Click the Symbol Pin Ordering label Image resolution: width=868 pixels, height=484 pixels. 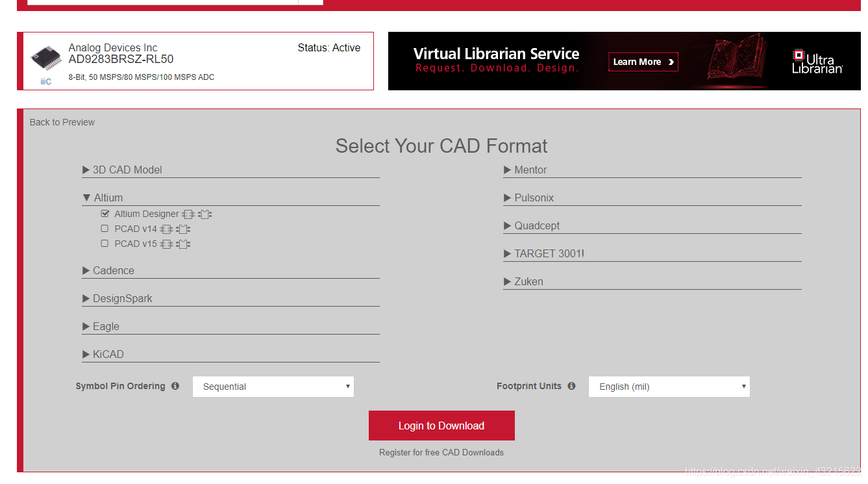point(121,386)
